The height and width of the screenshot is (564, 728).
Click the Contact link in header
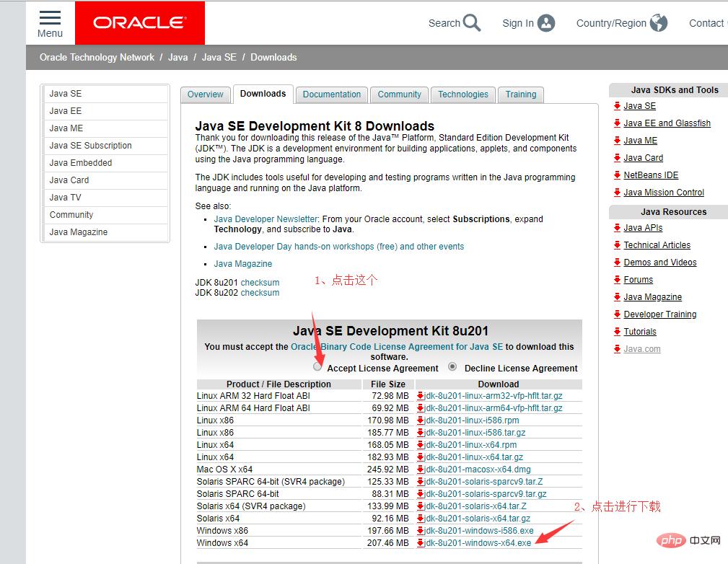click(x=706, y=23)
